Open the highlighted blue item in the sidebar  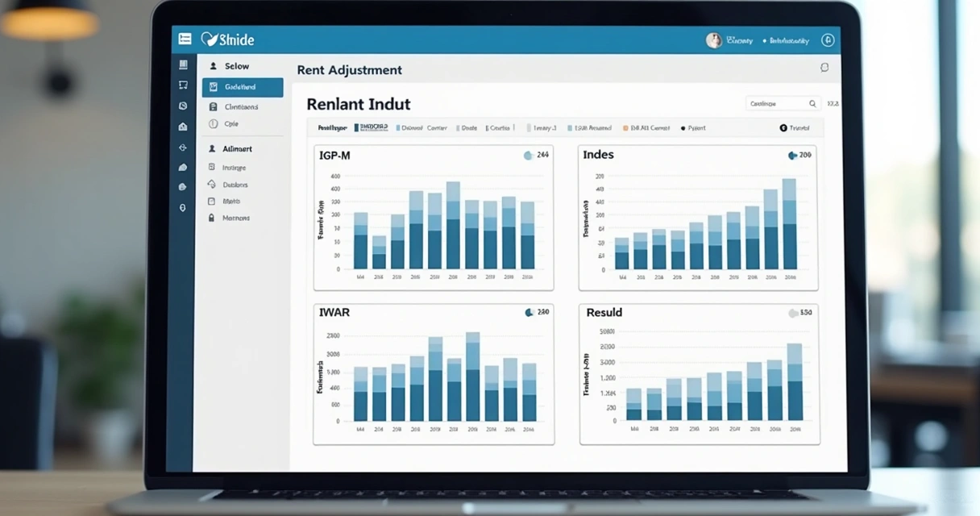[x=243, y=87]
